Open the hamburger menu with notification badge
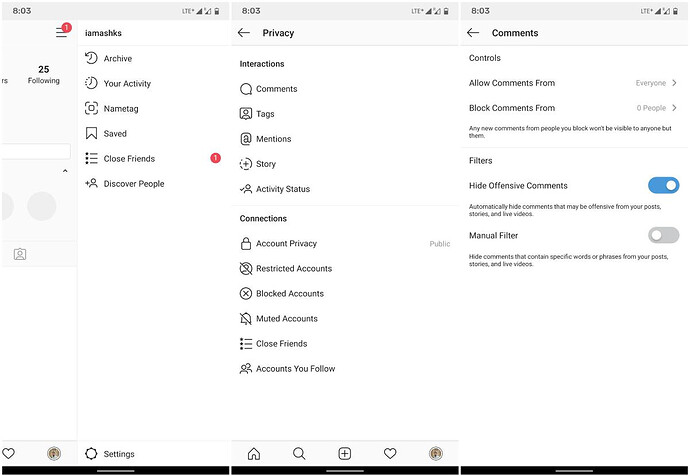 (62, 32)
